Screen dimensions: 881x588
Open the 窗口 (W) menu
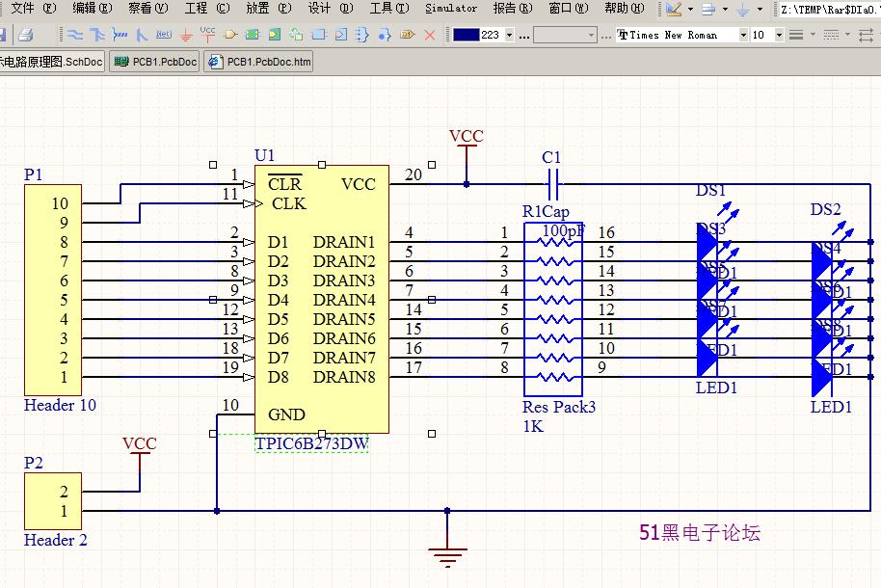[569, 9]
